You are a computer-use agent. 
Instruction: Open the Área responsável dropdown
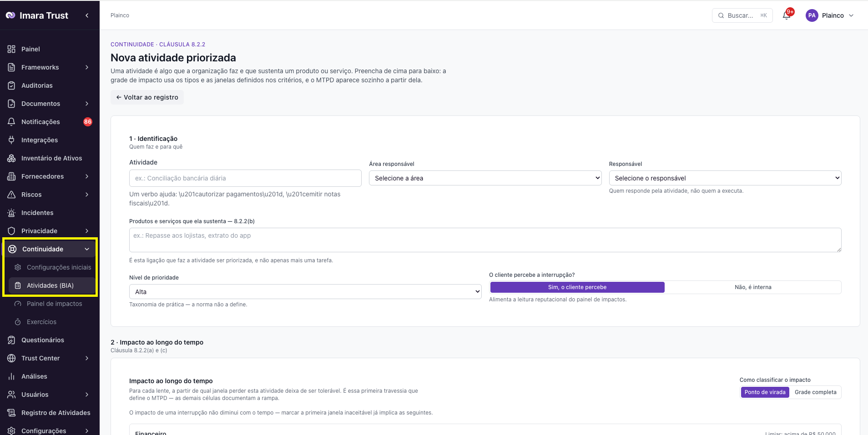[x=485, y=178]
